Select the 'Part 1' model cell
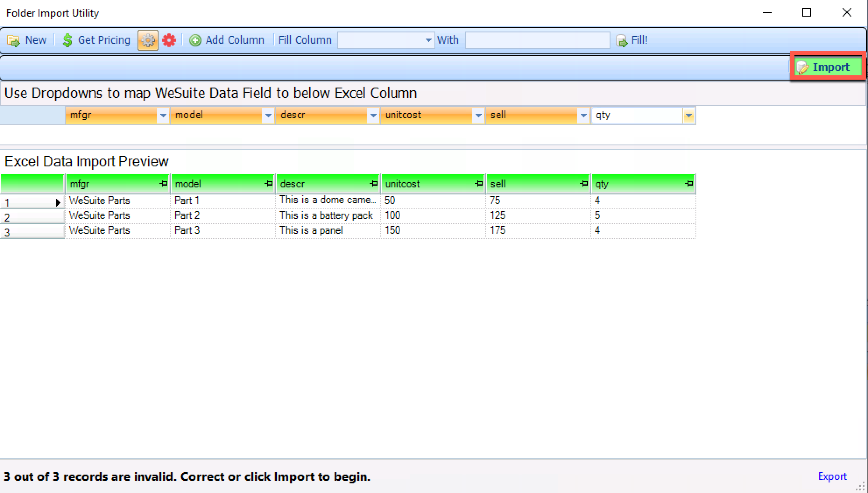Screen dimensions: 868x493 [222, 201]
